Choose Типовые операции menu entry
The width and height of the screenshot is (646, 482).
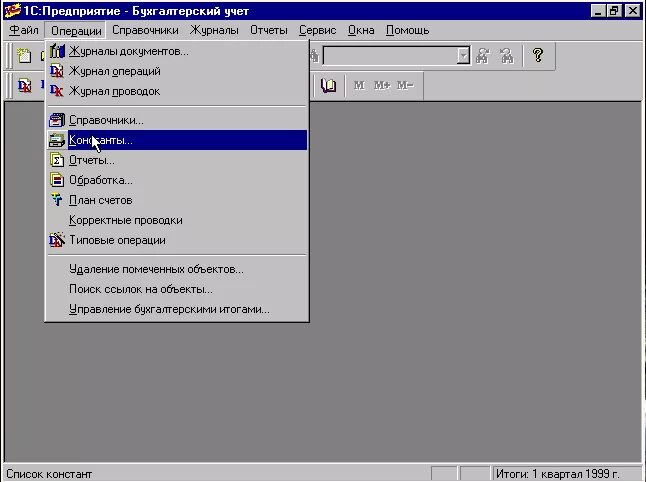pyautogui.click(x=177, y=240)
